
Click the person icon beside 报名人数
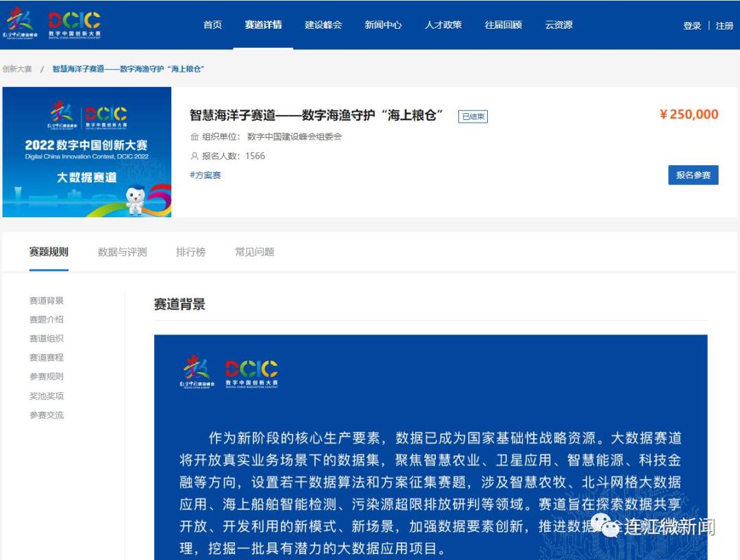point(195,156)
